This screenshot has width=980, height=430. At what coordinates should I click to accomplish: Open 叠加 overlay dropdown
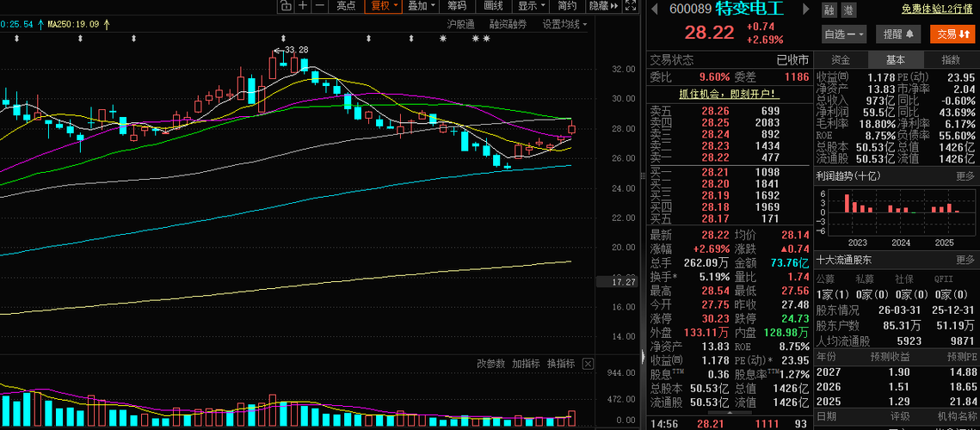coord(421,6)
